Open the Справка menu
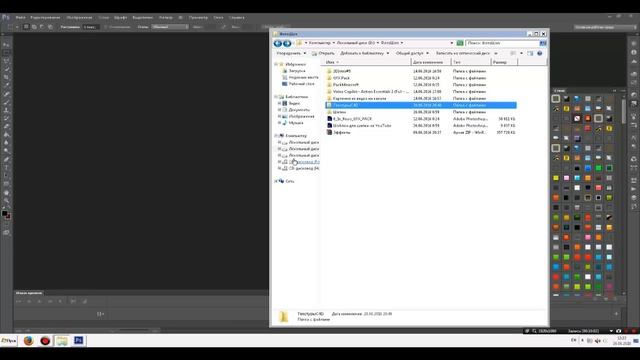Image resolution: width=640 pixels, height=360 pixels. coord(236,18)
